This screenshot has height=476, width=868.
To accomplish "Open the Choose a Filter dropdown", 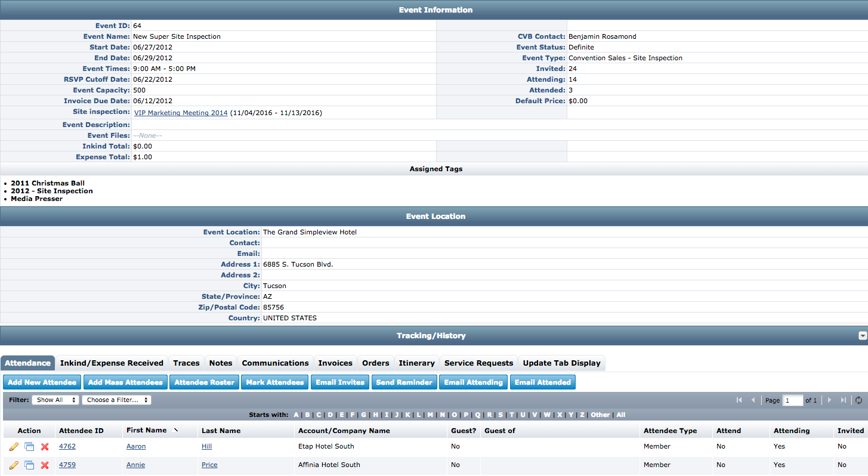I will tap(116, 400).
